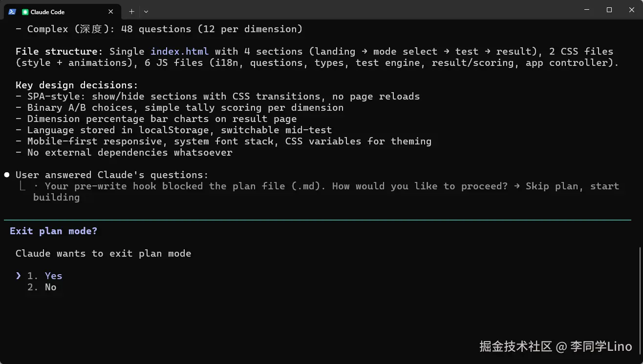This screenshot has width=643, height=364.
Task: Open the index.html link in File structure
Action: [179, 51]
